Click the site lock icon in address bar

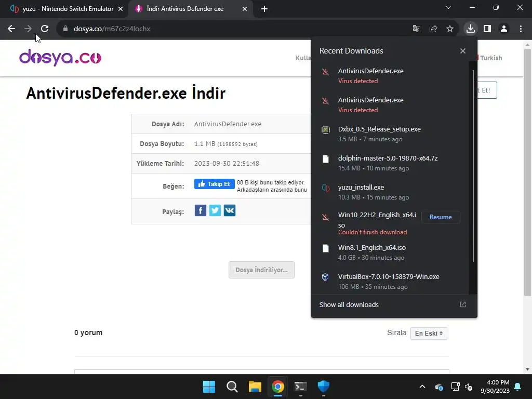[x=65, y=29]
